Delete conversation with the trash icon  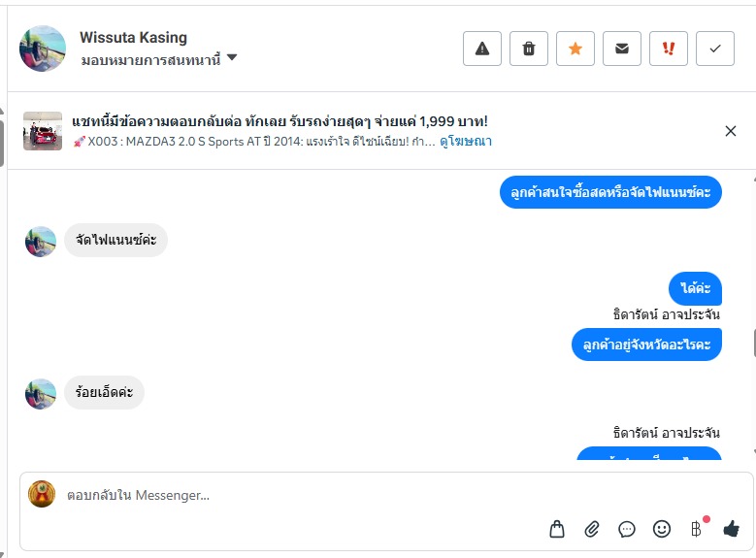click(529, 49)
